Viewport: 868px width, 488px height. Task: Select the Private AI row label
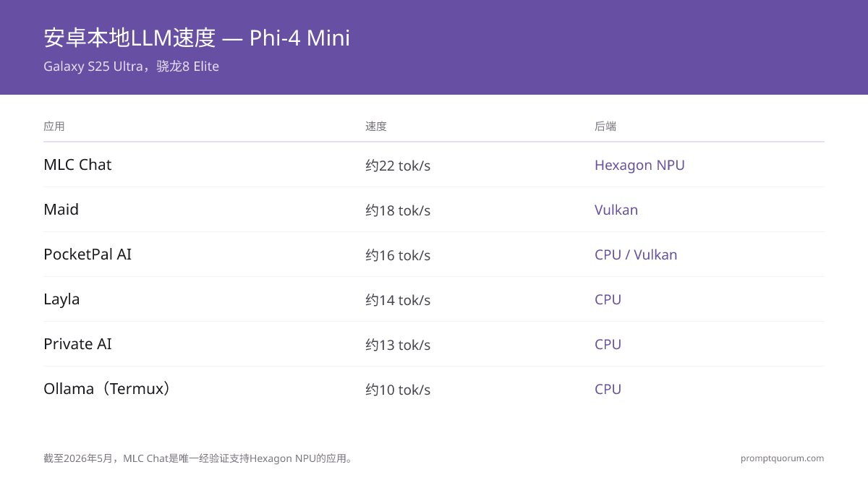(x=77, y=344)
